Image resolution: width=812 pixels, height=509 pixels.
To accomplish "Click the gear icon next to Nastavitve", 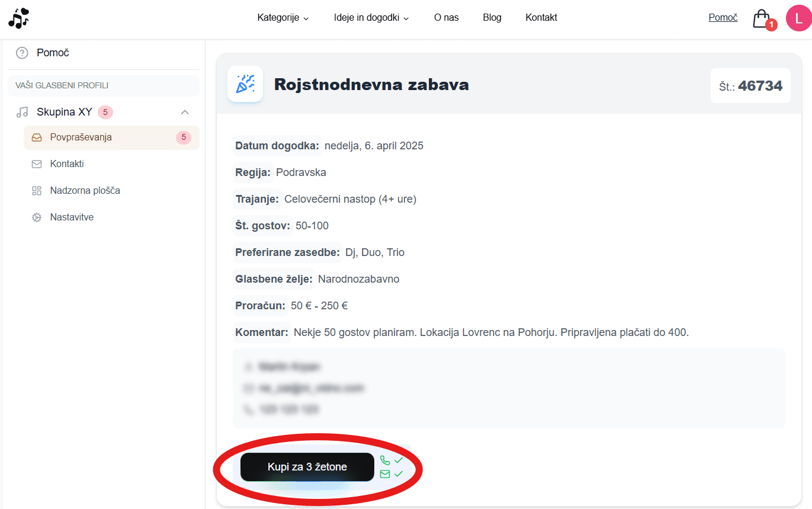I will pos(37,217).
